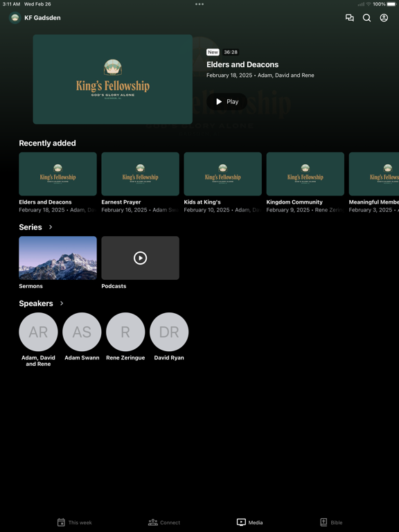
Task: Tap the search magnifier icon
Action: 366,17
